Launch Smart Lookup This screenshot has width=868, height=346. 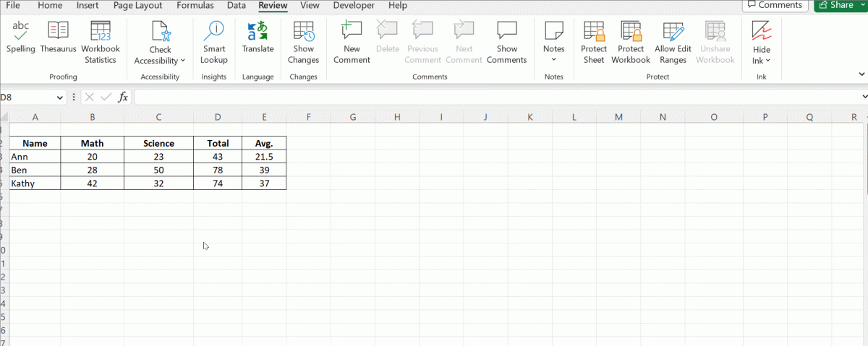click(x=214, y=42)
